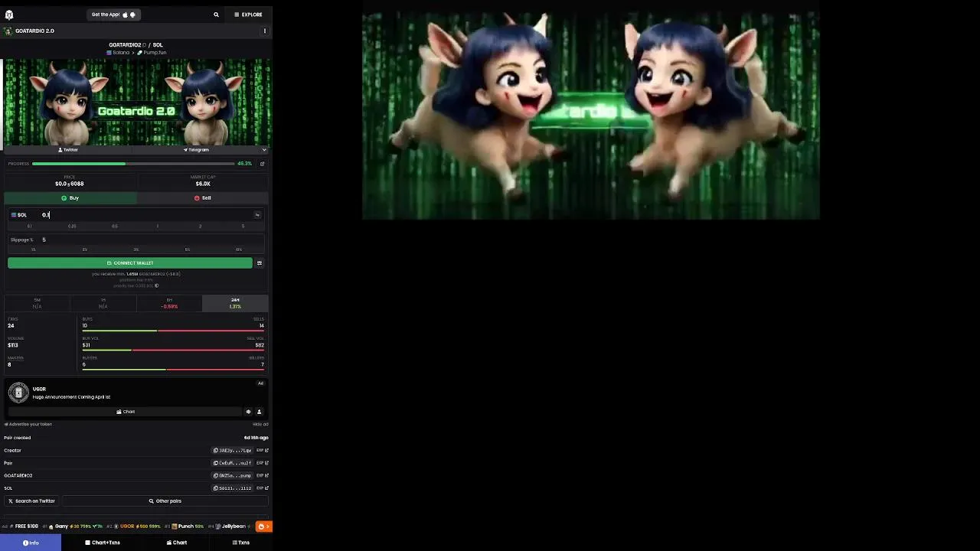The image size is (980, 551).
Task: Click the Get the App button
Action: coord(113,15)
